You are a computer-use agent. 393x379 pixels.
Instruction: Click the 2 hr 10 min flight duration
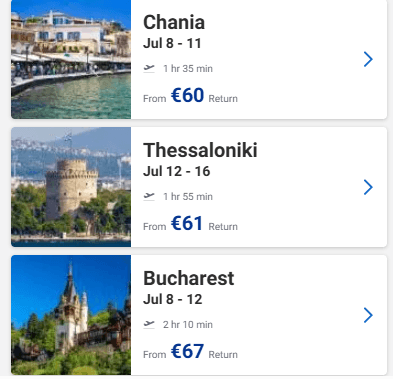pyautogui.click(x=188, y=325)
